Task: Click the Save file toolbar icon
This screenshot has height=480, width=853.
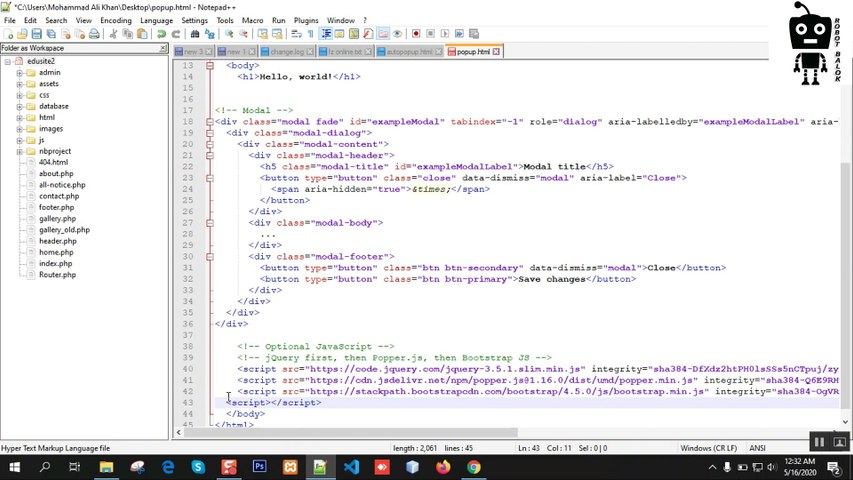Action: click(x=37, y=33)
